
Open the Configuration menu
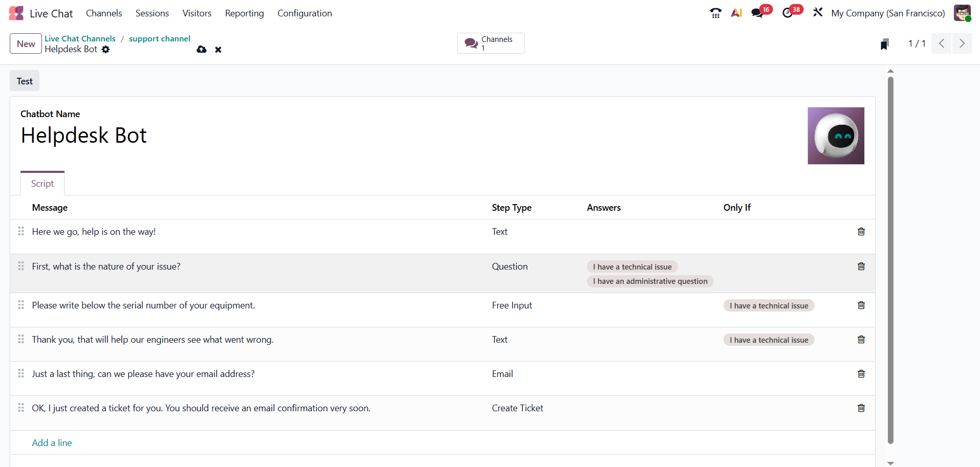point(304,13)
